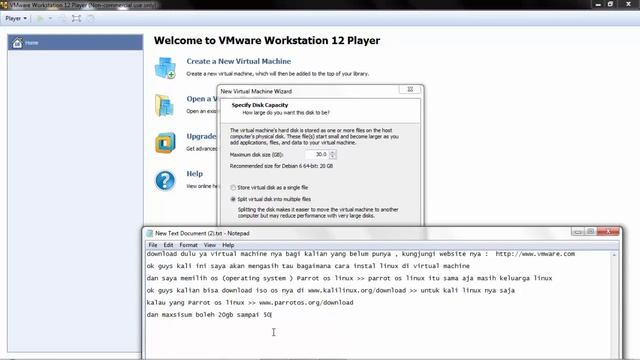Restore down the VMware Player window
640x360 pixels.
(611, 4)
